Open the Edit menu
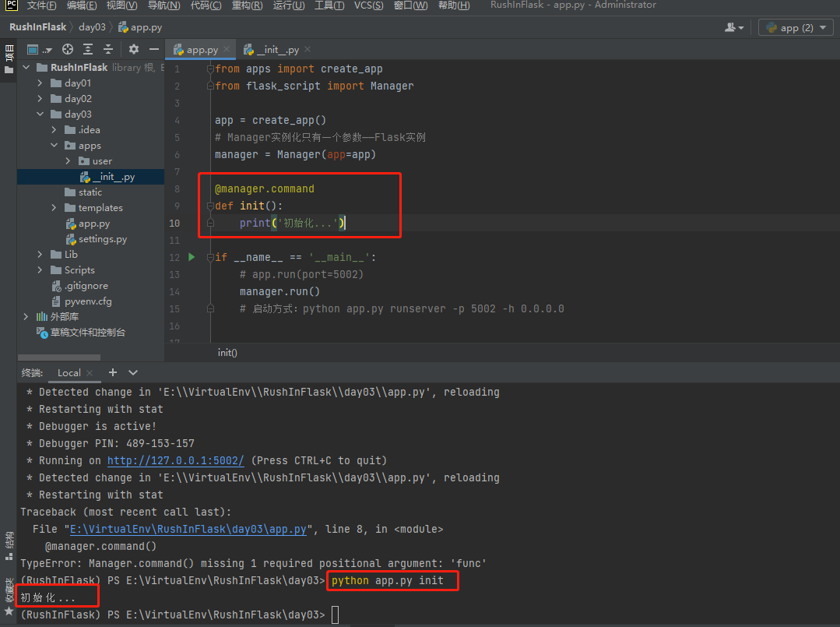Viewport: 840px width, 627px height. click(x=82, y=5)
